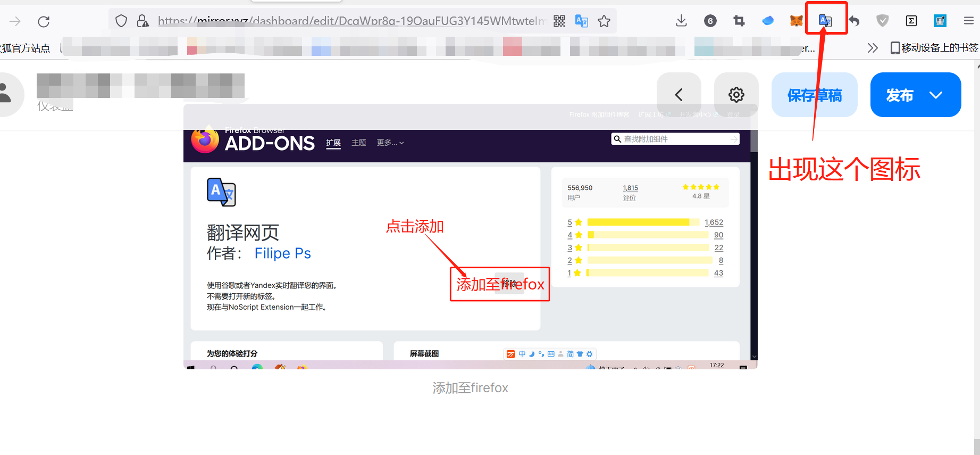The image size is (980, 455).
Task: Click the blue cloud extension icon
Action: point(768,21)
